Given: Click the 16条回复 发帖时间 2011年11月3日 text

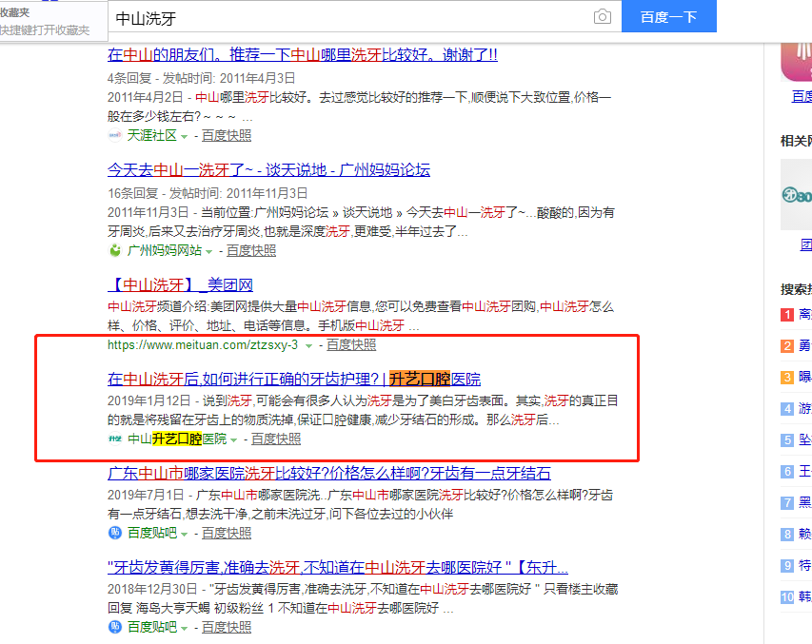Looking at the screenshot, I should coord(208,194).
